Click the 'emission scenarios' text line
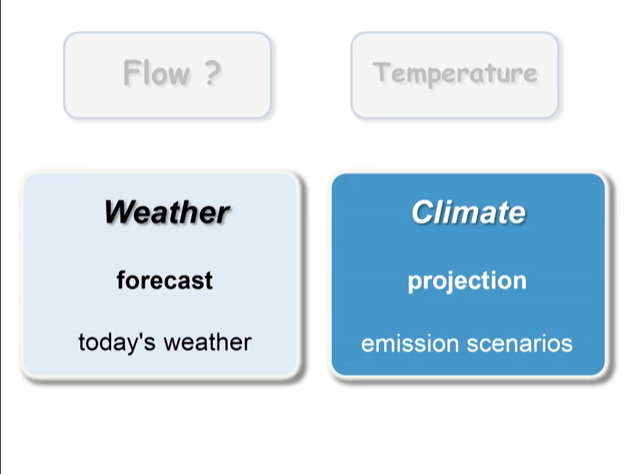 [x=467, y=343]
